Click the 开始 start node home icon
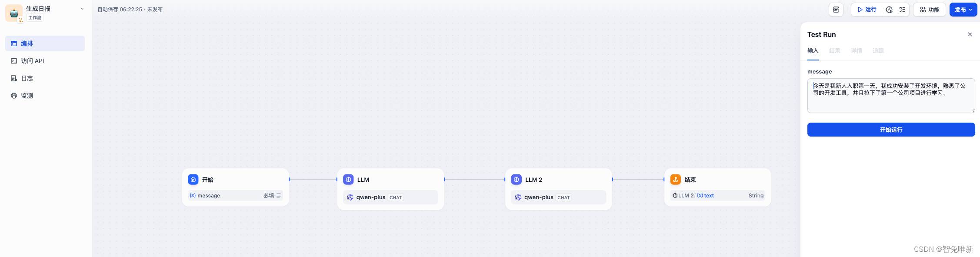The width and height of the screenshot is (980, 257). pos(193,179)
